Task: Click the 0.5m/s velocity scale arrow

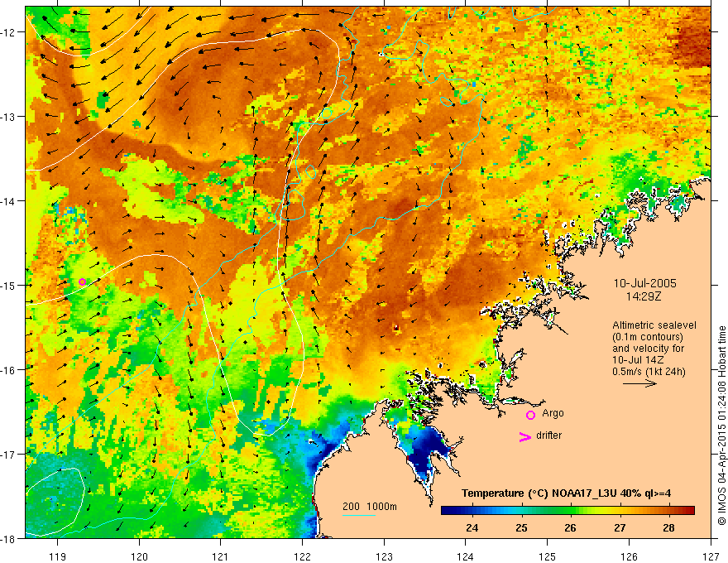Action: pos(639,383)
